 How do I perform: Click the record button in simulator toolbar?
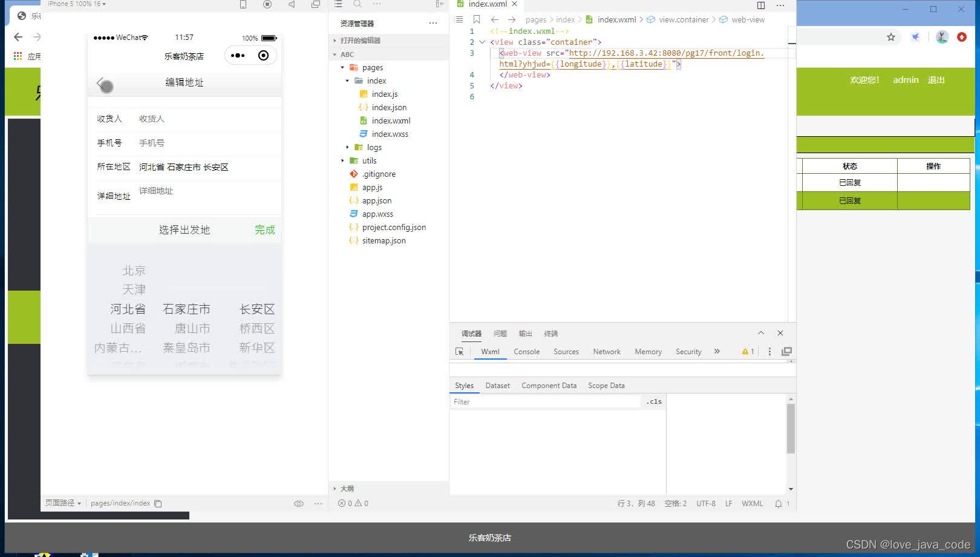(x=267, y=4)
